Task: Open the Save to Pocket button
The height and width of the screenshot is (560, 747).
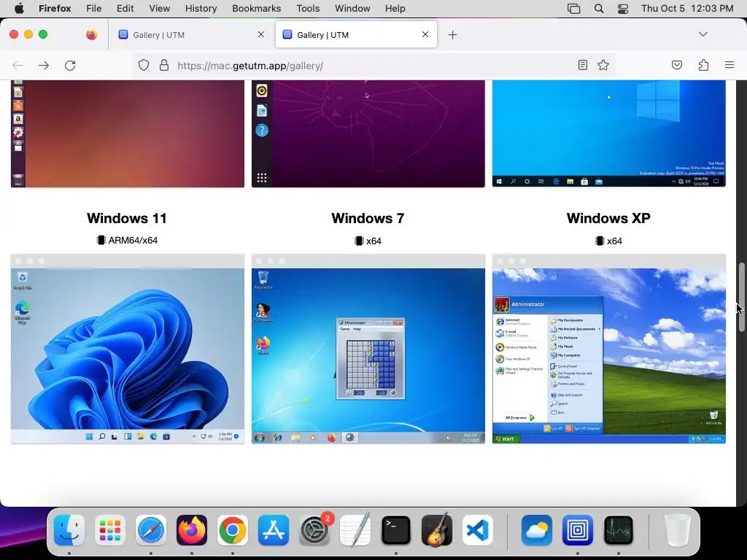Action: (x=676, y=65)
